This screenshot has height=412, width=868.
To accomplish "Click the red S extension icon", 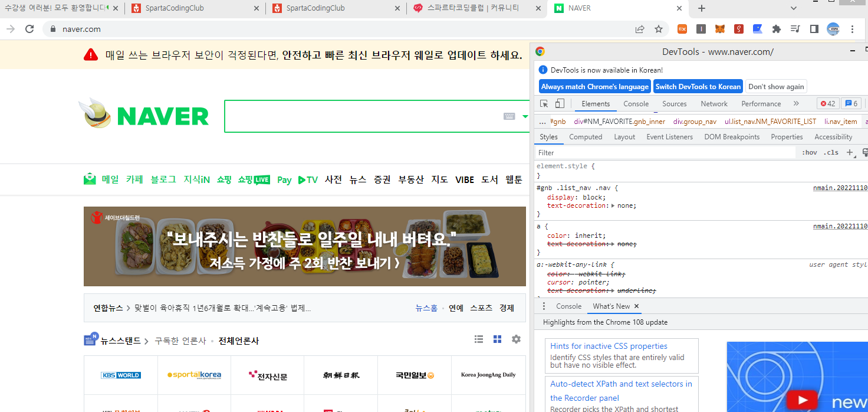I will pos(739,29).
